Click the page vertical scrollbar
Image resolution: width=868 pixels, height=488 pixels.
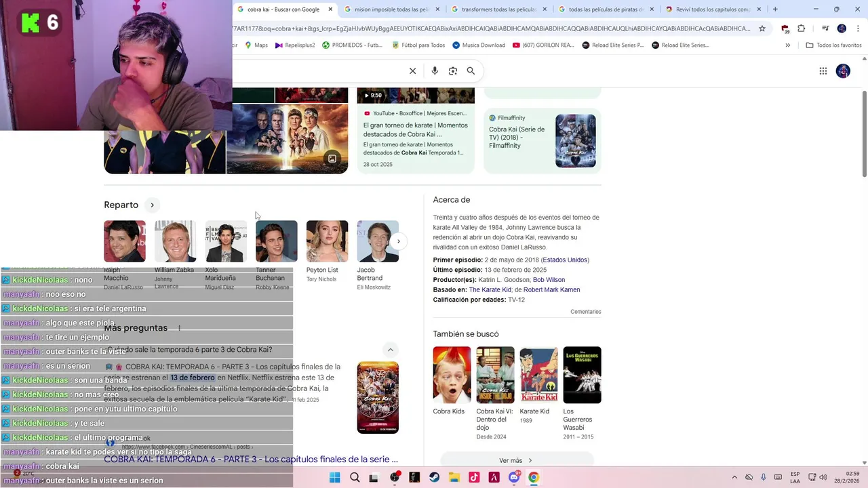[x=864, y=134]
